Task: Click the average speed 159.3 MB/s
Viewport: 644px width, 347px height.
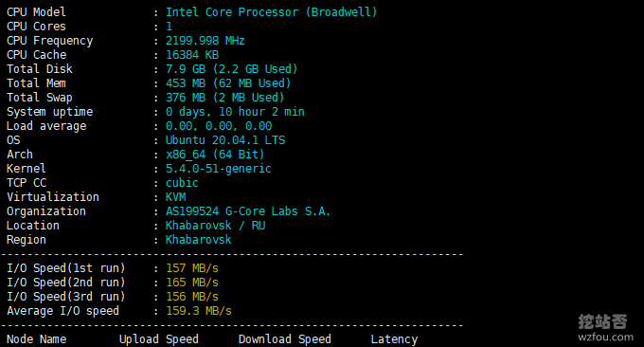Action: [x=198, y=311]
